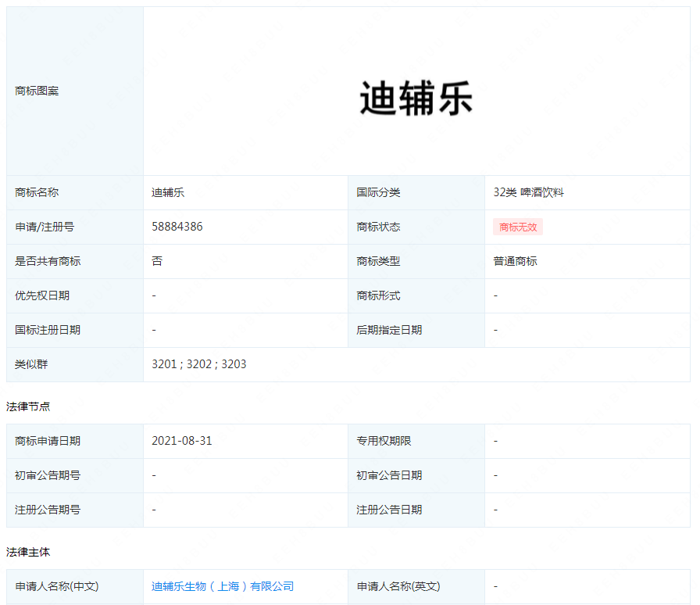Click the 专用权期限 label
Viewport: 700px width, 605px height.
point(384,441)
